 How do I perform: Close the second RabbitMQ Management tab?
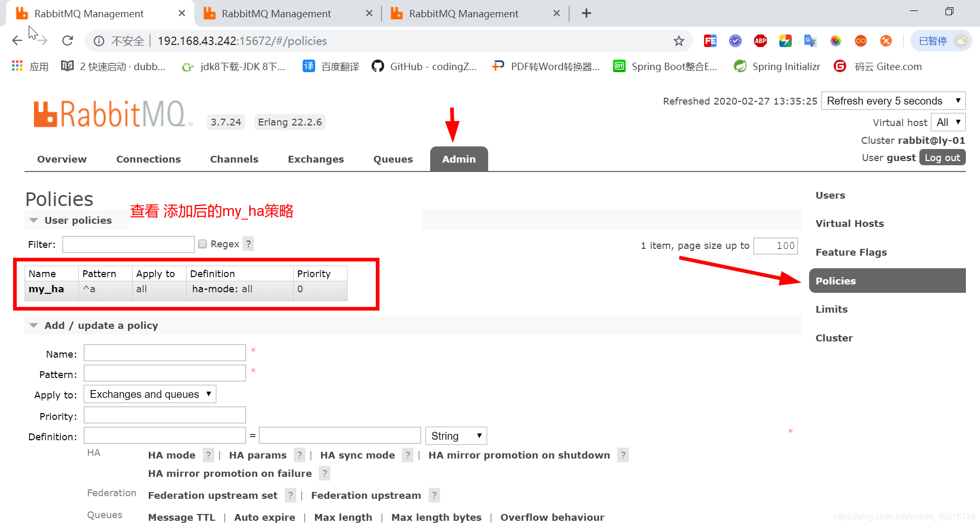tap(369, 13)
